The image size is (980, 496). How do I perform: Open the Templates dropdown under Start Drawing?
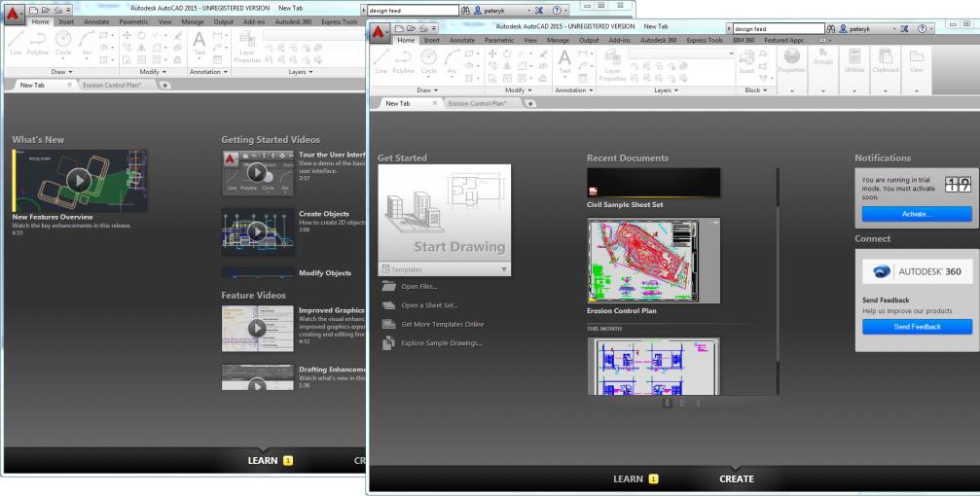point(445,269)
